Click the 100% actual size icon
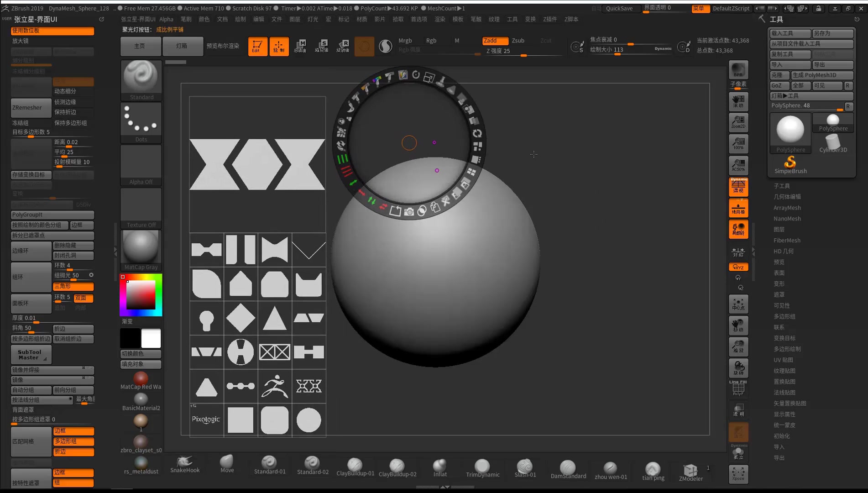This screenshot has height=493, width=868. coord(738,143)
